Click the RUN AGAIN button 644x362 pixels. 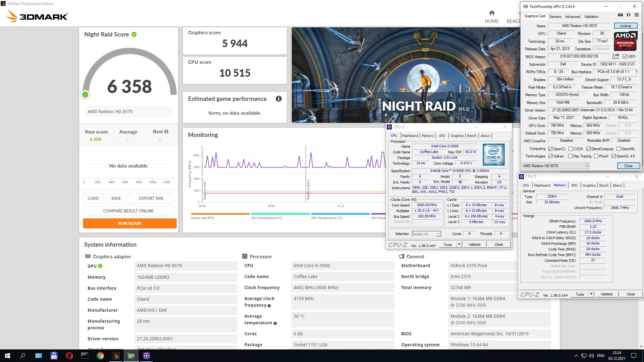[x=130, y=223]
